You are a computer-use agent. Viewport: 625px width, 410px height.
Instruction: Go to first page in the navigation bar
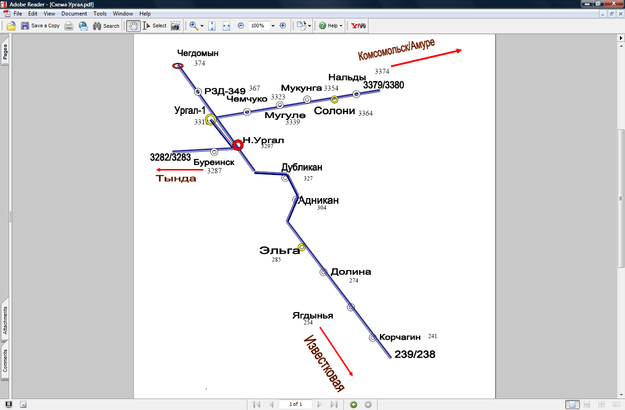[x=256, y=404]
